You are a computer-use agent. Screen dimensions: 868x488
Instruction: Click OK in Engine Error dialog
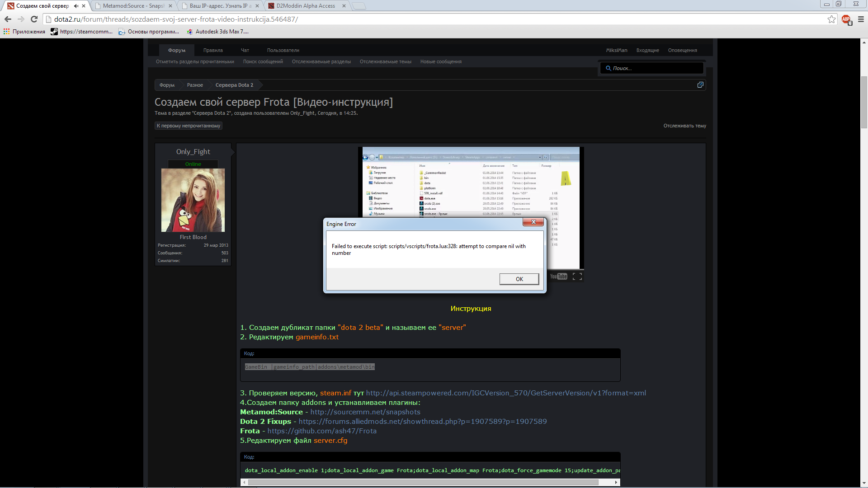pyautogui.click(x=519, y=279)
